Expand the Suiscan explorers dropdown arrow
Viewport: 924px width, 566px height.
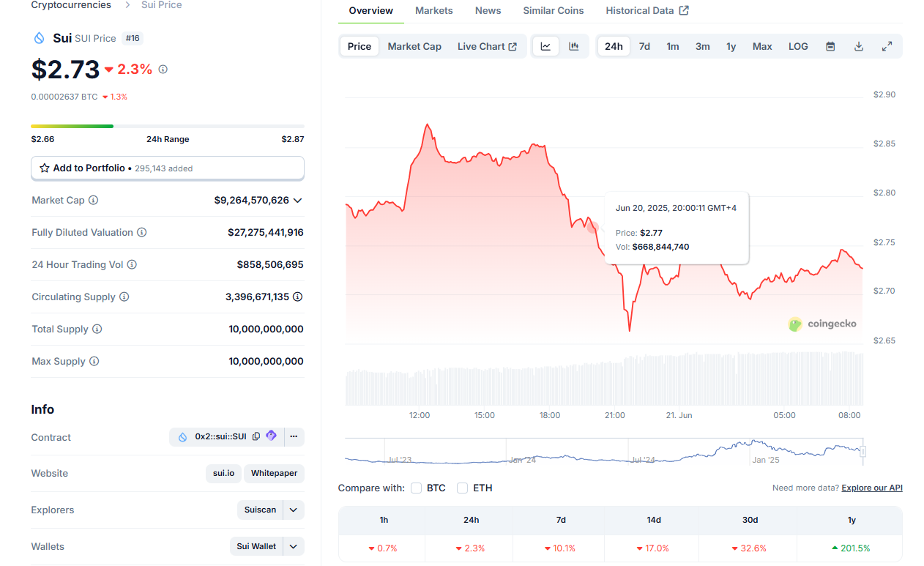coord(294,510)
